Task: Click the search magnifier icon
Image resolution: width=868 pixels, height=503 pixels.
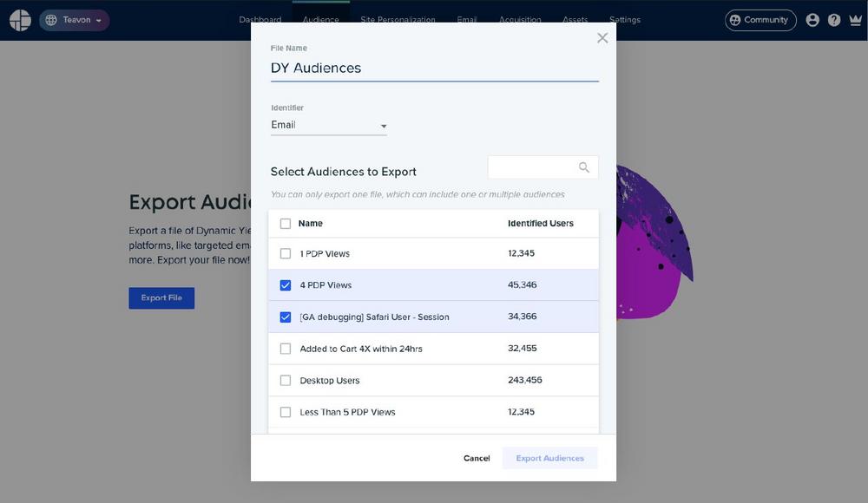Action: [584, 167]
